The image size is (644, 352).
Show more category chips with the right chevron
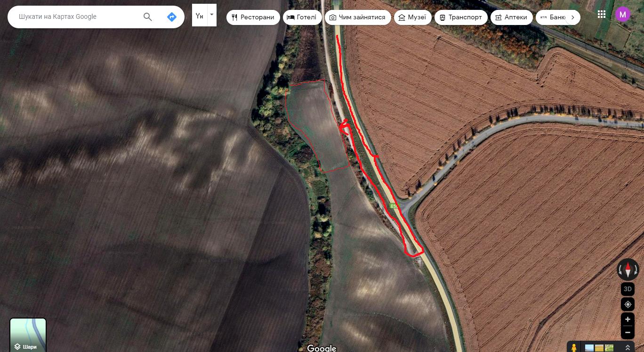[572, 17]
